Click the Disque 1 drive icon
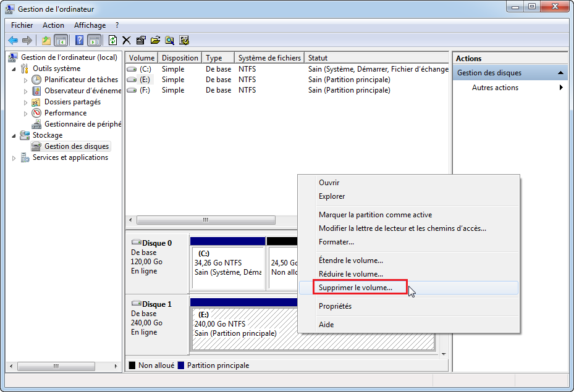 (x=137, y=303)
